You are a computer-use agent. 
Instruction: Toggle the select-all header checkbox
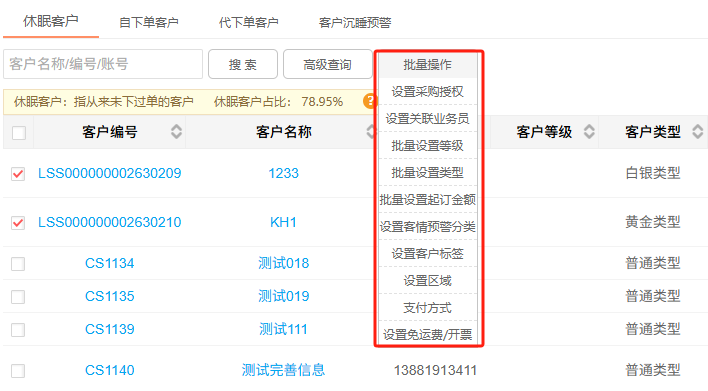19,133
